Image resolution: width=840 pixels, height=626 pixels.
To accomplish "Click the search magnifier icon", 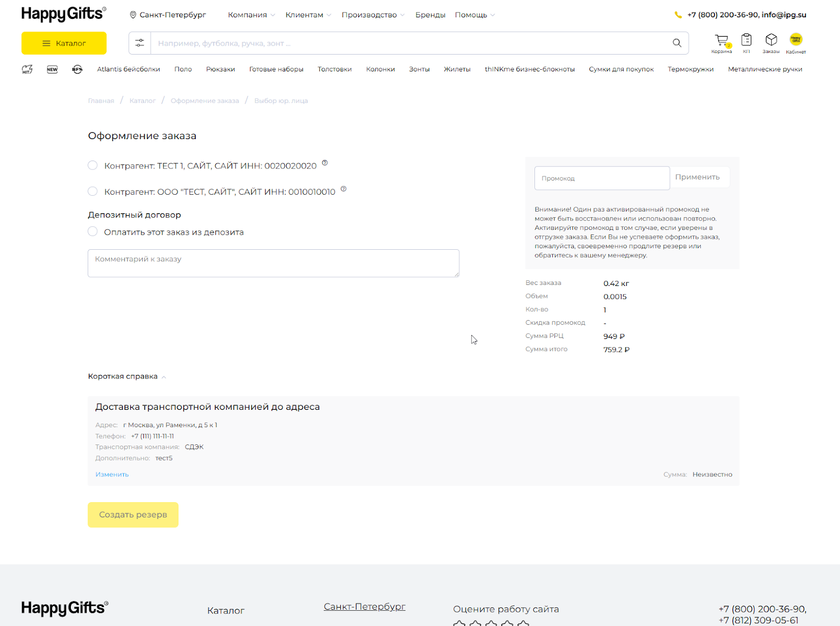I will pos(677,43).
